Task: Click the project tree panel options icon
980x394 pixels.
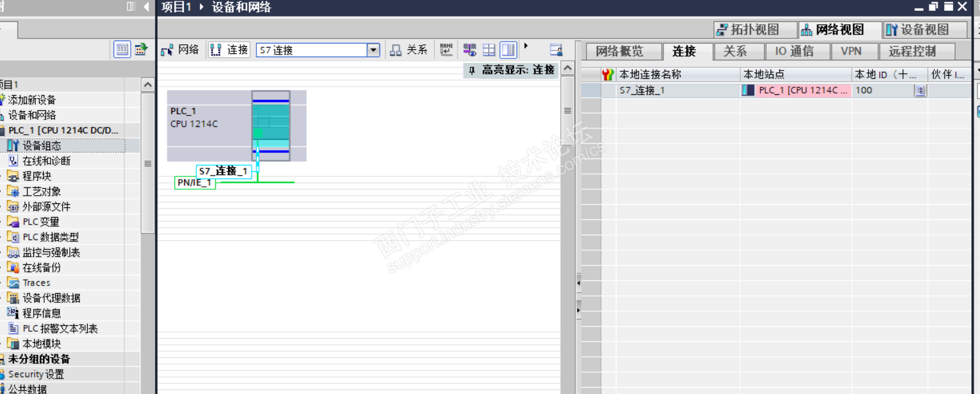Action: (131, 6)
